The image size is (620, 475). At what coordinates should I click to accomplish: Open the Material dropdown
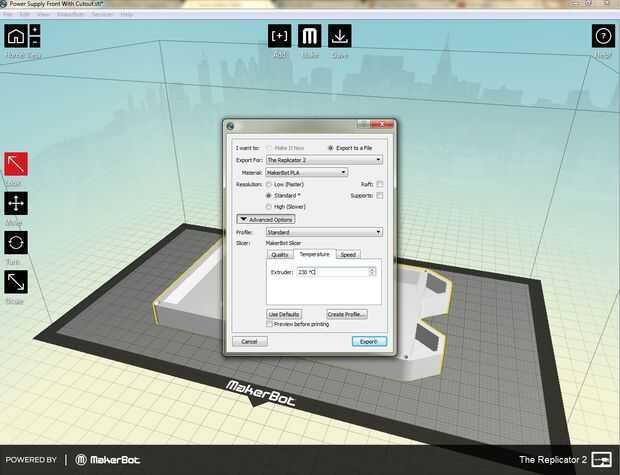pos(307,172)
